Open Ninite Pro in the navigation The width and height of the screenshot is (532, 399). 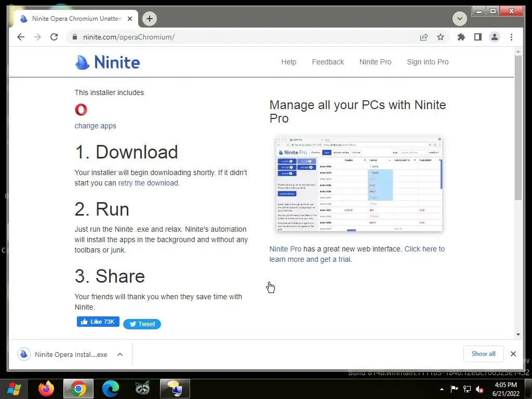click(375, 62)
